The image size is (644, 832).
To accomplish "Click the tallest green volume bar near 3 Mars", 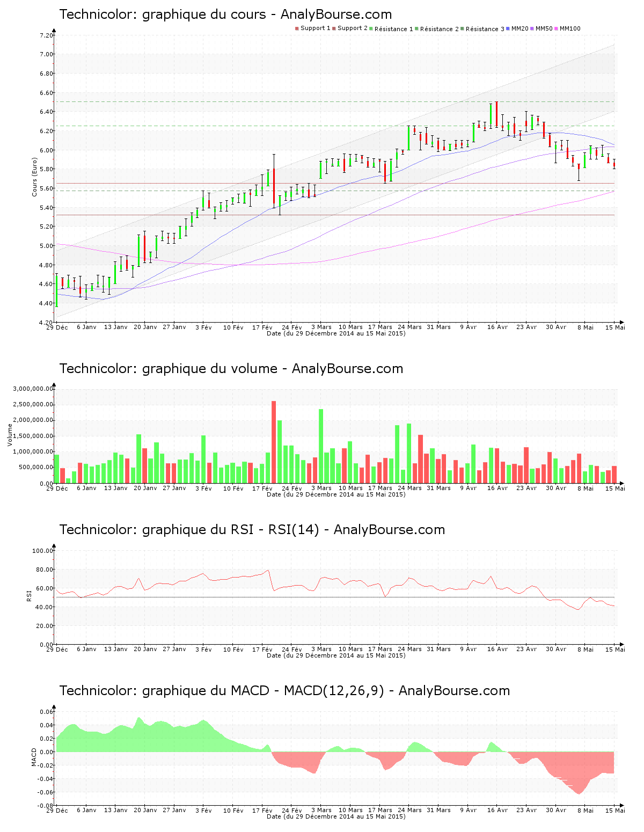I will 321,446.
